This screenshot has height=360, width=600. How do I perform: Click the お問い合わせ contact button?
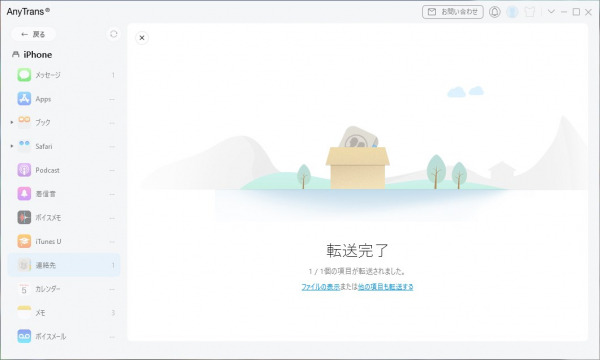point(453,12)
